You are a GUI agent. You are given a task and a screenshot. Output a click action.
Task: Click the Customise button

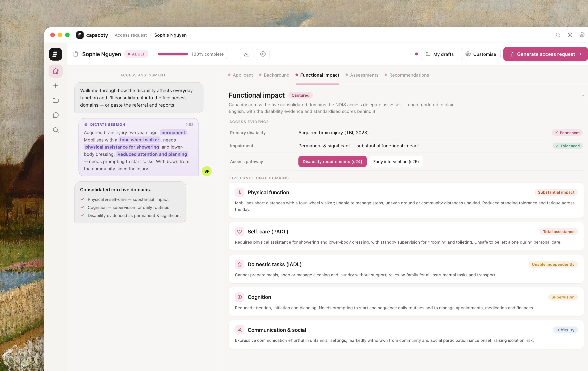[481, 54]
